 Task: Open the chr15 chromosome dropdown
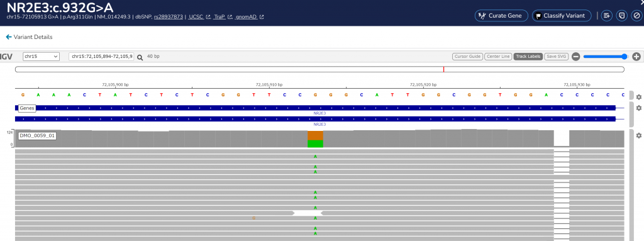pos(41,57)
